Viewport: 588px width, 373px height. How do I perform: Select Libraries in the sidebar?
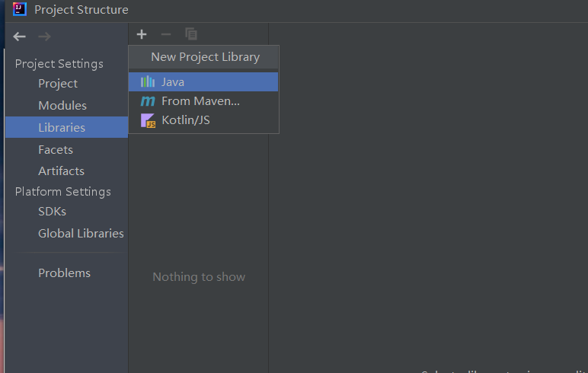[66, 127]
